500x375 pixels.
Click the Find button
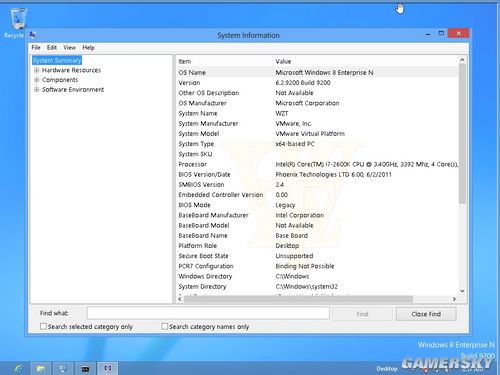click(362, 314)
